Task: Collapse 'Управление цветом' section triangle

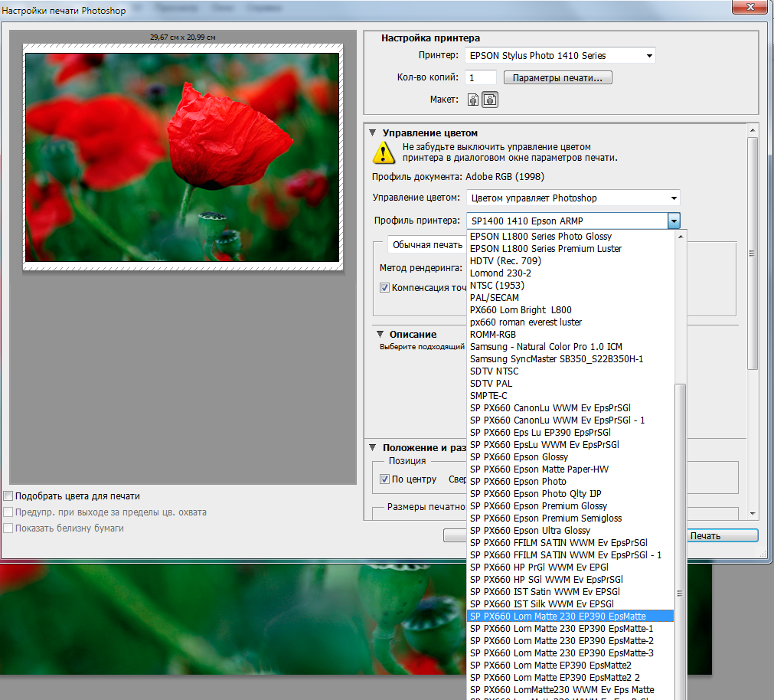Action: [x=373, y=132]
